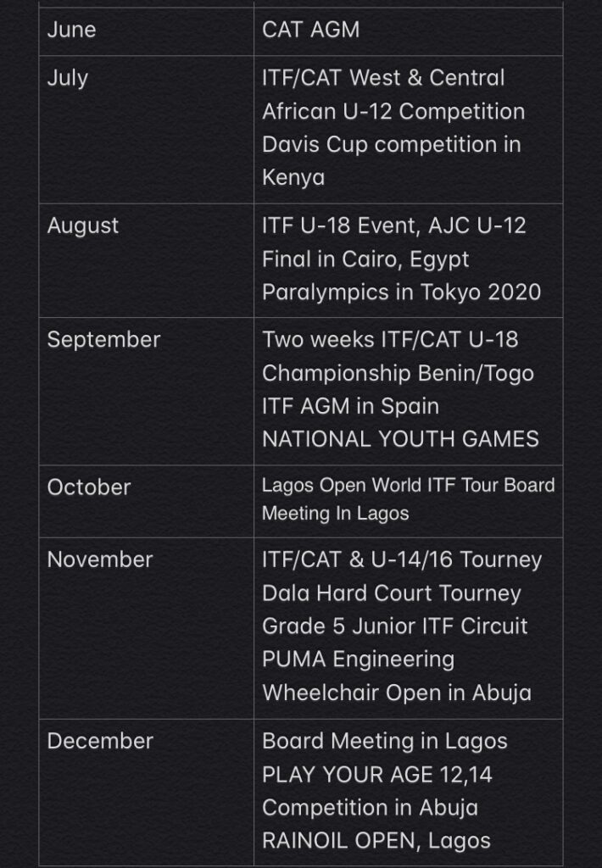Viewport: 602px width, 868px height.
Task: Tap the NATIONAL YOUTH GAMES entry
Action: click(x=400, y=440)
